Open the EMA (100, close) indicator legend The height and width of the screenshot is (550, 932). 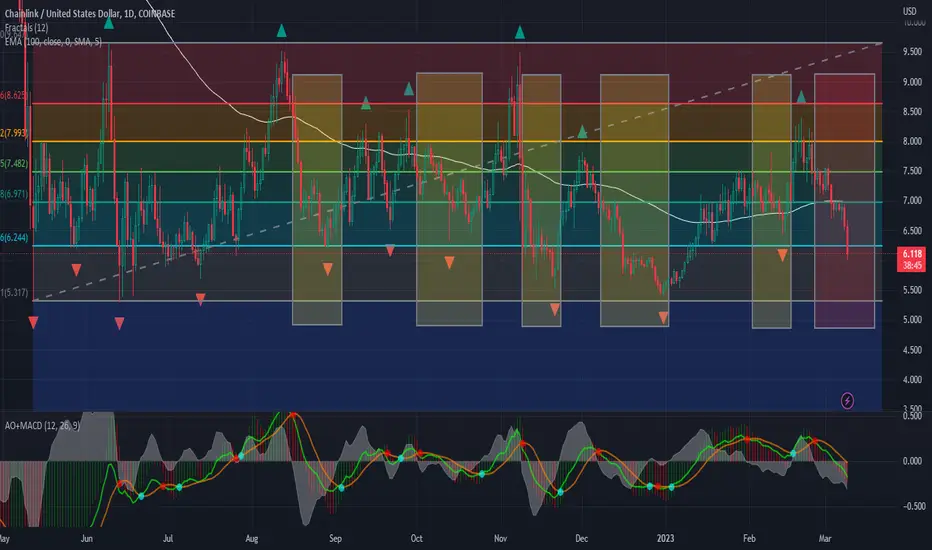(x=53, y=42)
